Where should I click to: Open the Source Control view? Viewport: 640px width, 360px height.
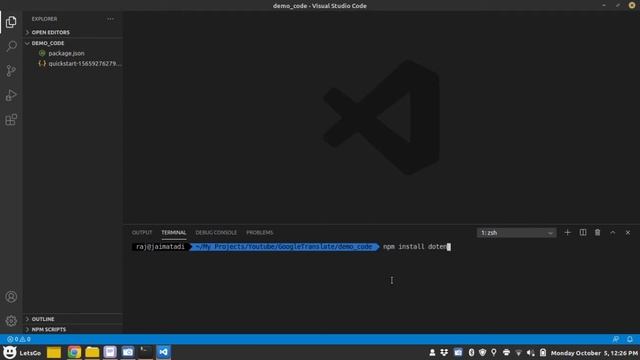point(11,71)
